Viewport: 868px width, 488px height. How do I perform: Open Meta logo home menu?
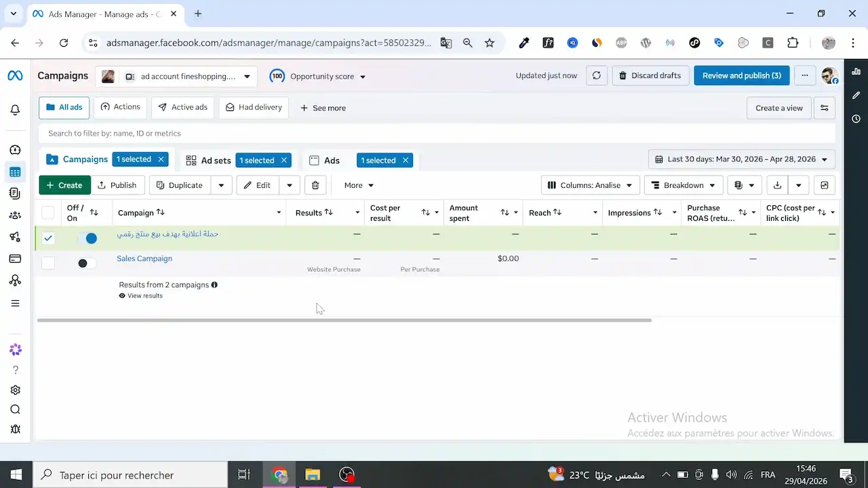15,76
